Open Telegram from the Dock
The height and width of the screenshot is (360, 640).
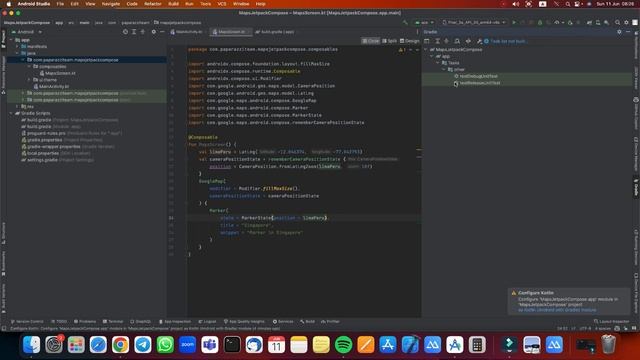(142, 345)
